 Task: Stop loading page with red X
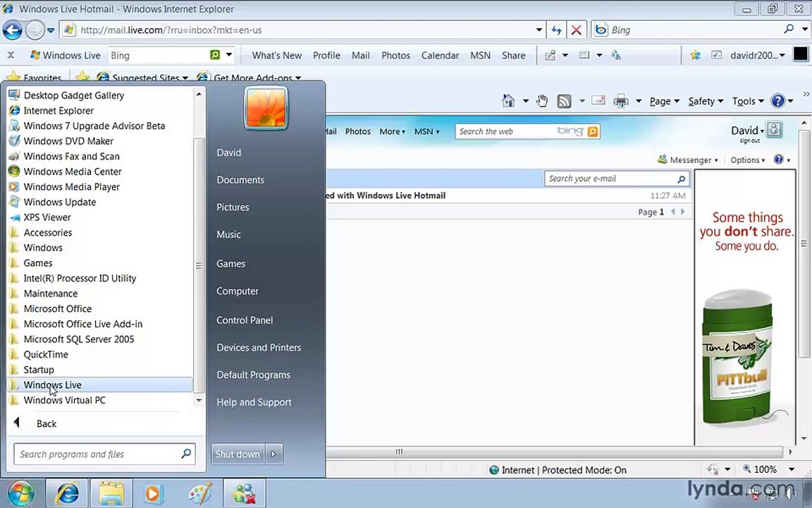576,30
